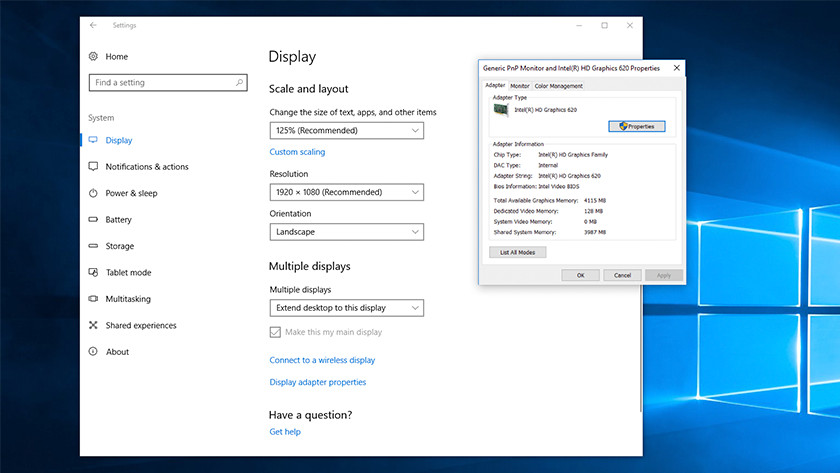Screen dimensions: 840x473
Task: Open the Resolution 1920 × 1080 dropdown
Action: [346, 192]
